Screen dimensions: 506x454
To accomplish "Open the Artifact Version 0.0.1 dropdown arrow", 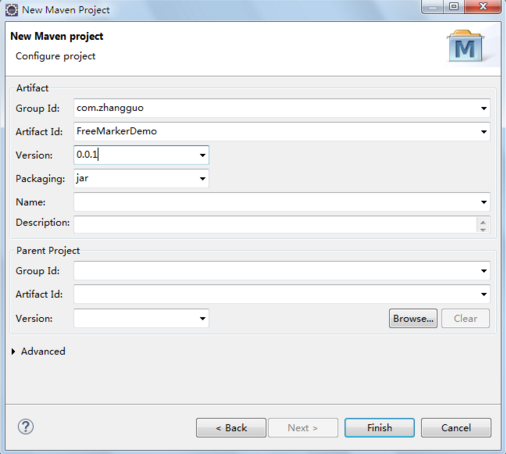I will [x=202, y=155].
